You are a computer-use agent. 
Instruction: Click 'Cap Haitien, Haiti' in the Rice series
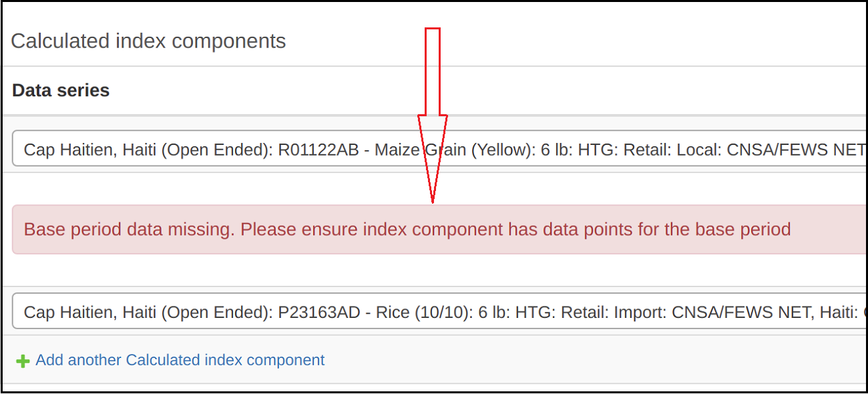(x=90, y=312)
